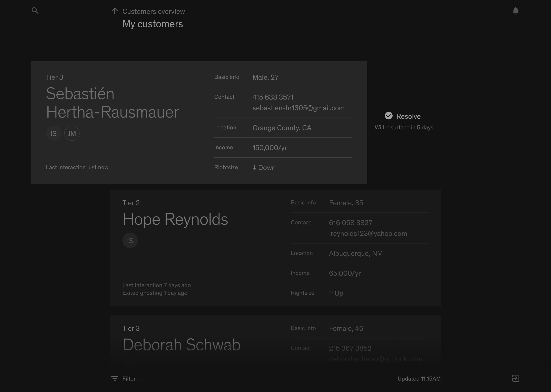Open the Filter input field

pyautogui.click(x=132, y=379)
